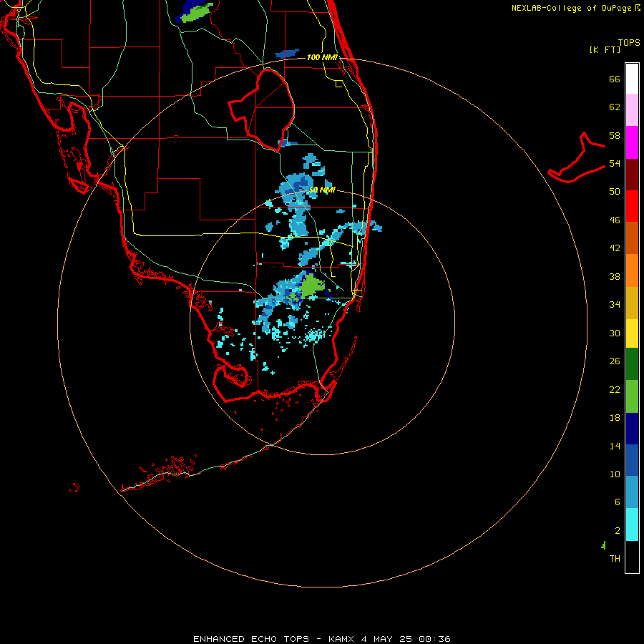Click the dark green legend swatch
Viewport: 644px width, 644px height.
(632, 364)
